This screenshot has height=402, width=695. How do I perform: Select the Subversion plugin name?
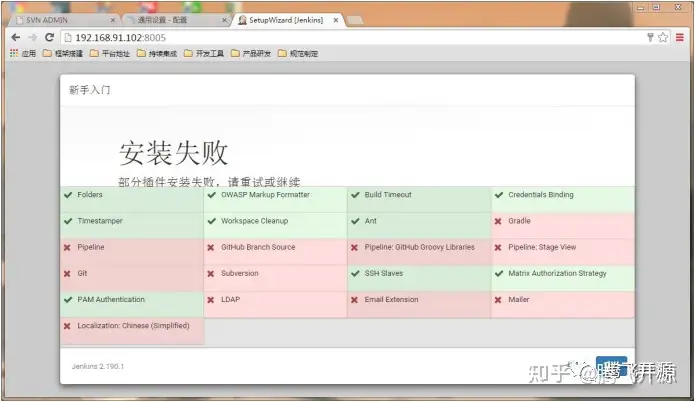[x=240, y=273]
